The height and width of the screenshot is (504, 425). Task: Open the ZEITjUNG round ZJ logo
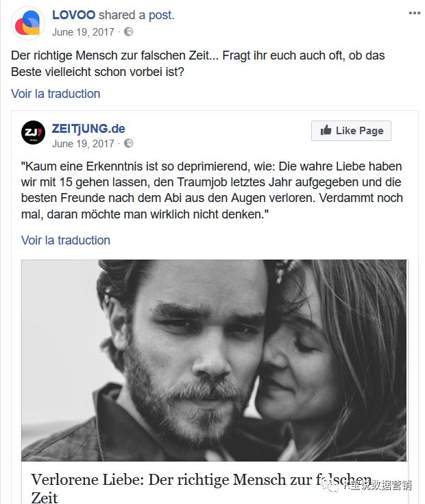[33, 132]
